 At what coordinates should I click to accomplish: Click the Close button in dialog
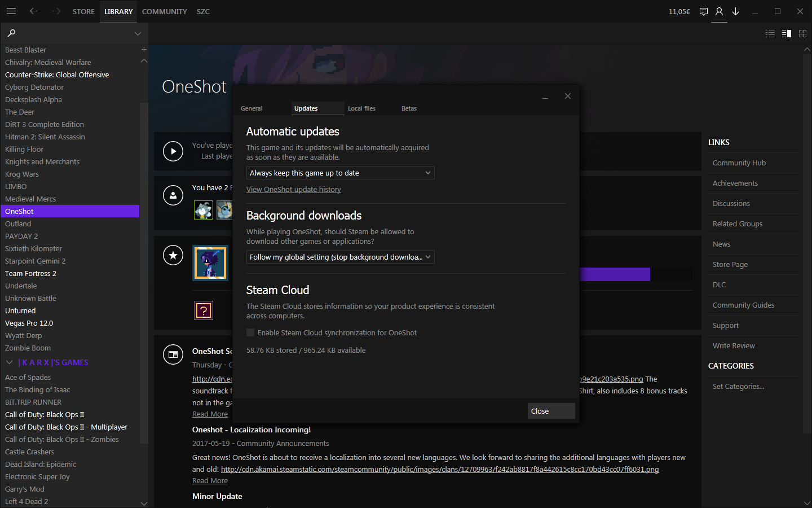[551, 411]
